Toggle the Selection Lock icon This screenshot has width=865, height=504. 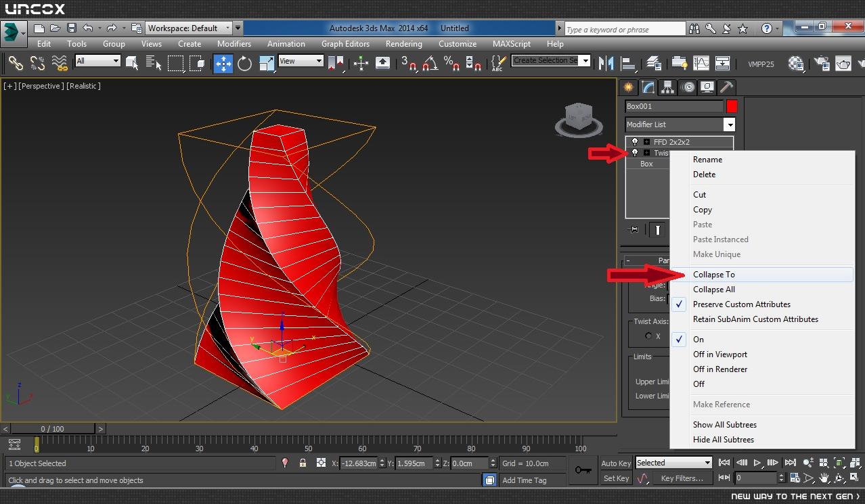[303, 463]
